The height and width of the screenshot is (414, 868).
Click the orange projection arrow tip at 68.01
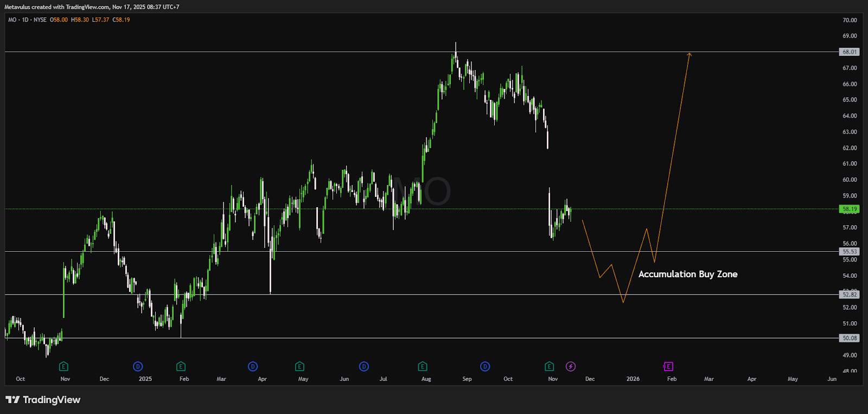pyautogui.click(x=690, y=54)
